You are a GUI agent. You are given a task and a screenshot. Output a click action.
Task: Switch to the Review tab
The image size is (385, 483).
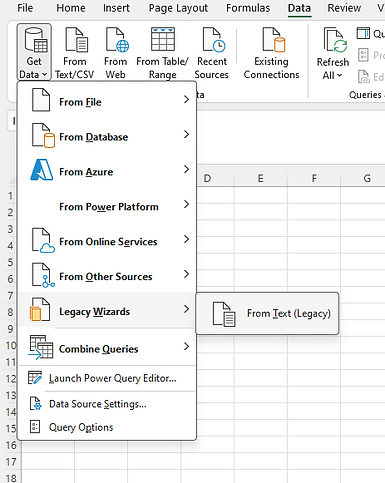pos(344,8)
